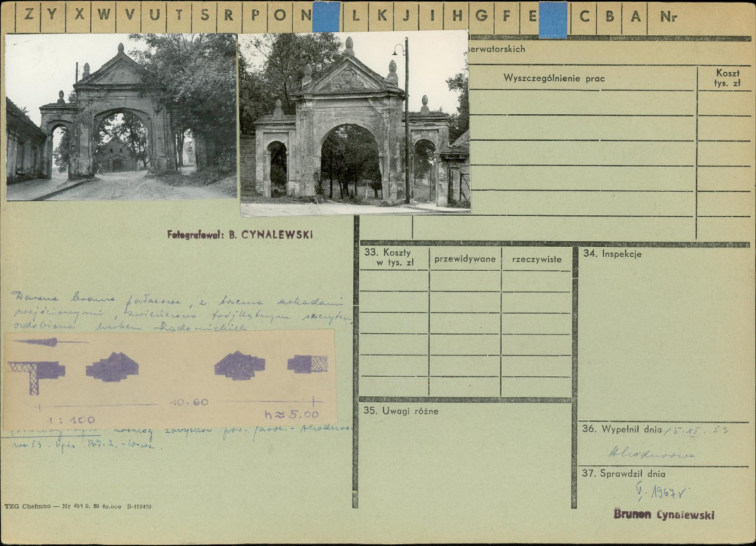756x546 pixels.
Task: Click the 35. Uwagi różne field
Action: tap(465, 454)
